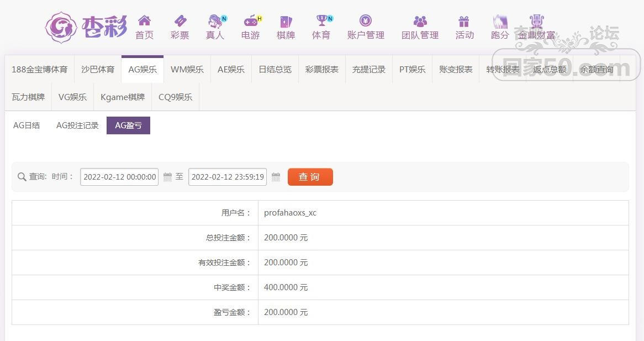Open the AG日结 sub-tab

click(x=27, y=125)
